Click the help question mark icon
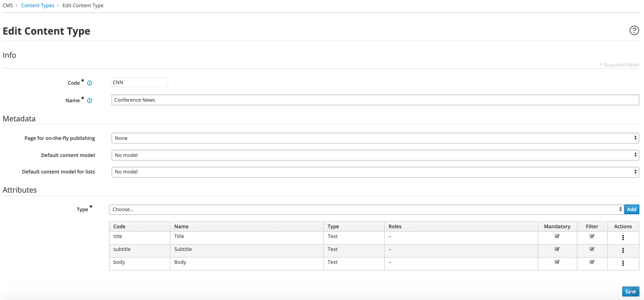 pyautogui.click(x=634, y=30)
